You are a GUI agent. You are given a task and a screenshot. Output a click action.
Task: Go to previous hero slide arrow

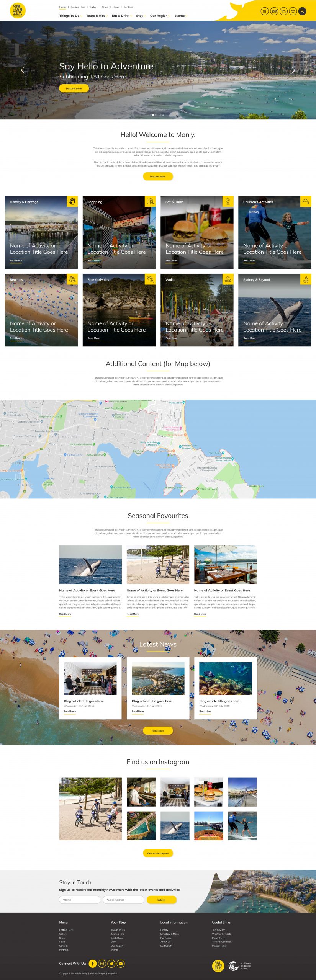click(23, 70)
